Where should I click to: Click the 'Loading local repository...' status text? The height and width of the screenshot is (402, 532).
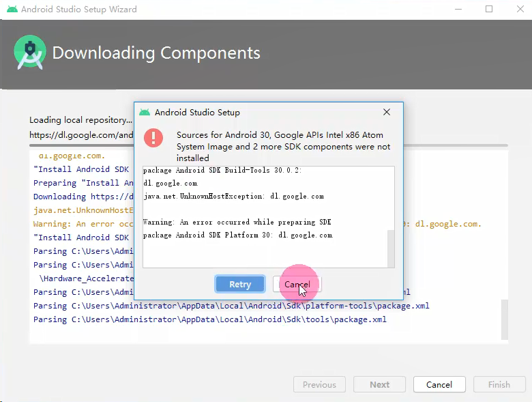point(80,120)
